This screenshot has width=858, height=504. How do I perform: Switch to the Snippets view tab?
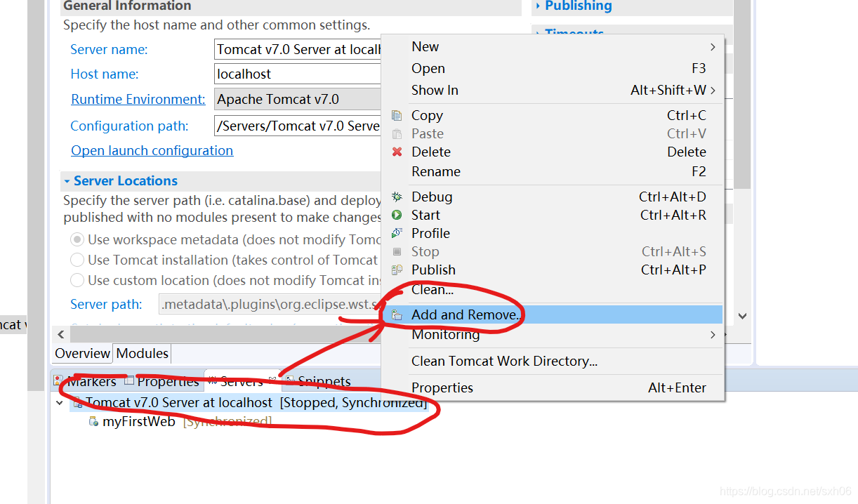tap(318, 381)
